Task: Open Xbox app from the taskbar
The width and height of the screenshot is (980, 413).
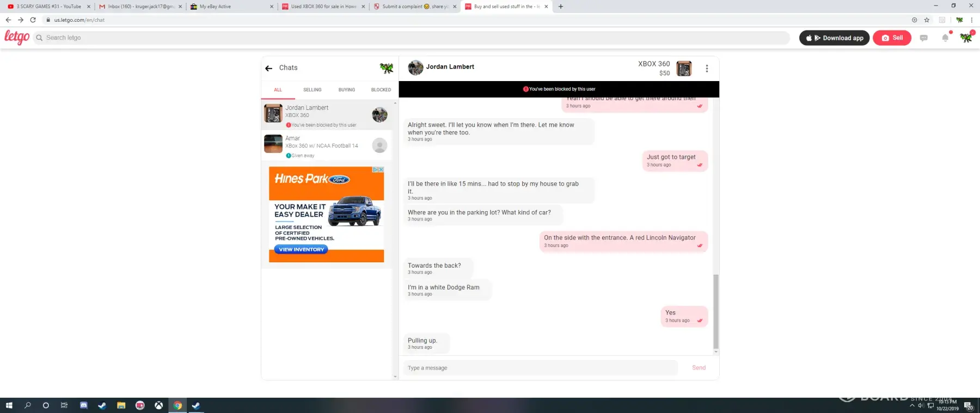Action: [158, 405]
